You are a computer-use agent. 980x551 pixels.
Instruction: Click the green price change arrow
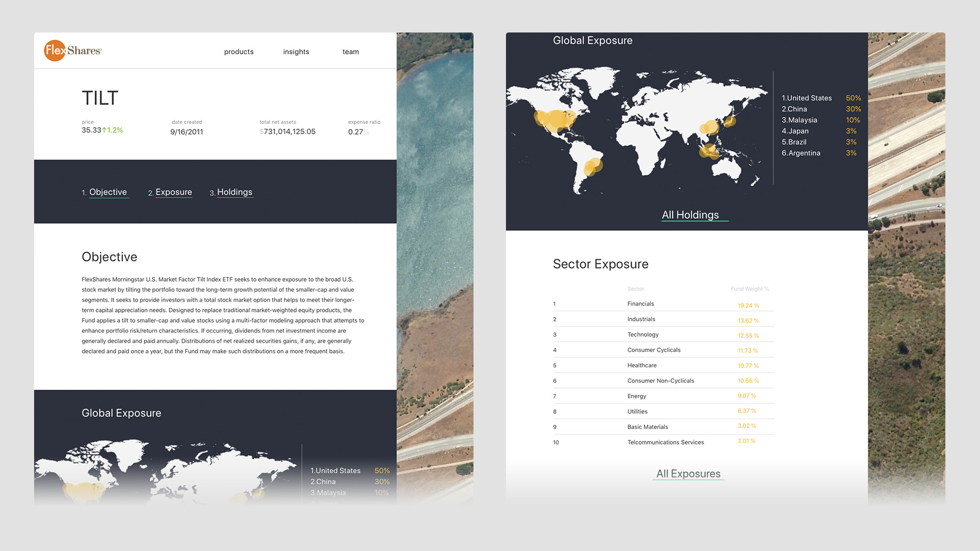pos(104,130)
